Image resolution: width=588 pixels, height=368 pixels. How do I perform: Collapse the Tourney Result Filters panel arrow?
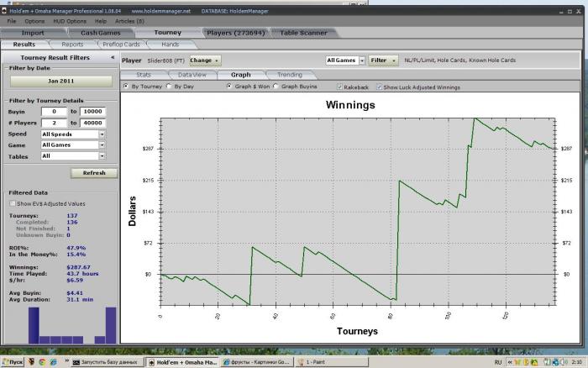pyautogui.click(x=113, y=57)
